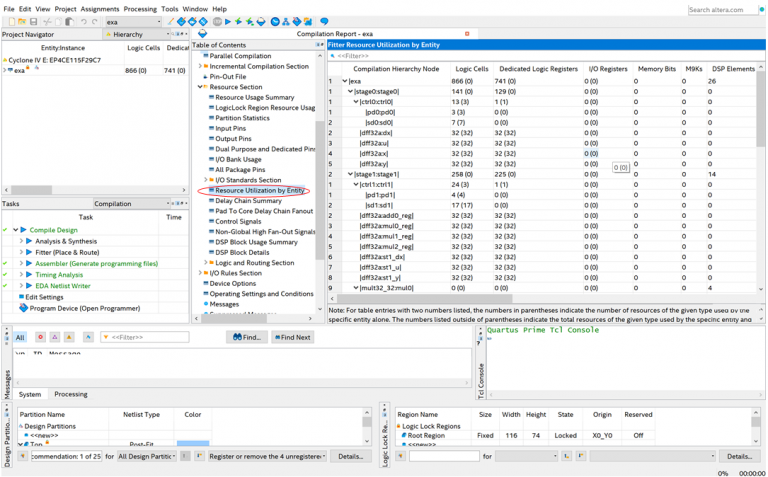Toggle the All messages filter

click(20, 338)
